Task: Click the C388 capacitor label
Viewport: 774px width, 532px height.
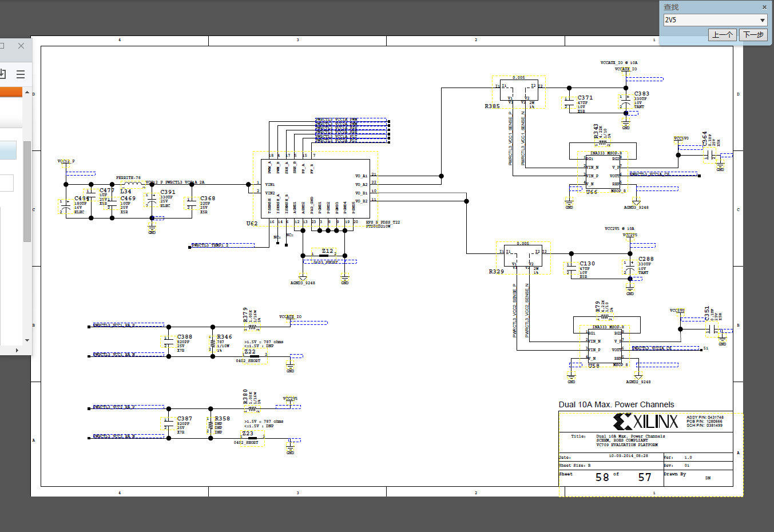Action: (185, 337)
